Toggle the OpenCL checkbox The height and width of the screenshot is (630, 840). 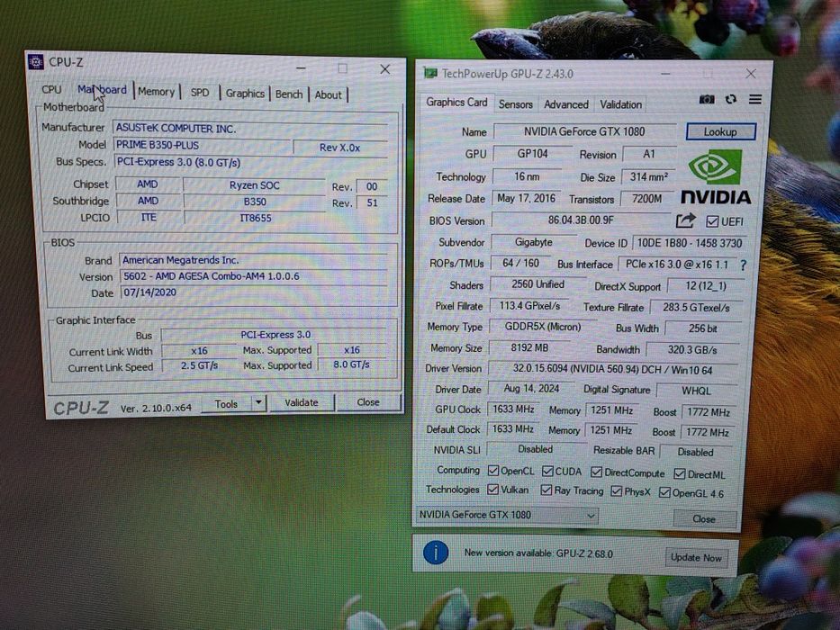(x=493, y=471)
